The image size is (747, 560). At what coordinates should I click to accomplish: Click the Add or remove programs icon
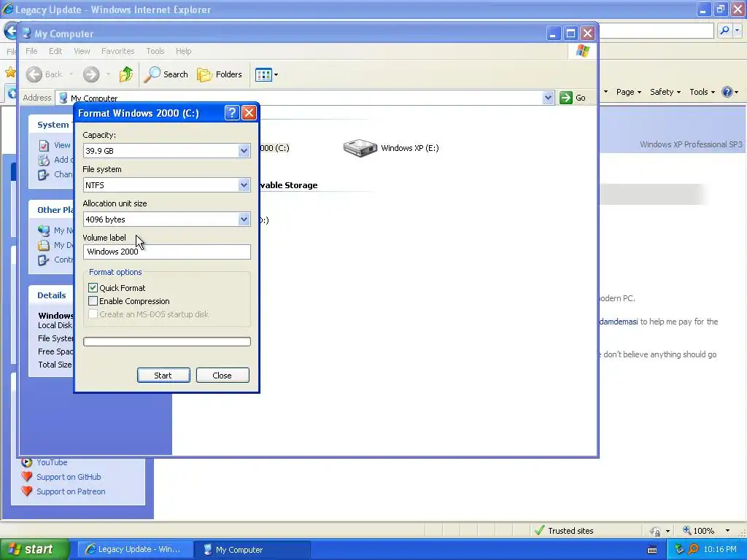(44, 160)
